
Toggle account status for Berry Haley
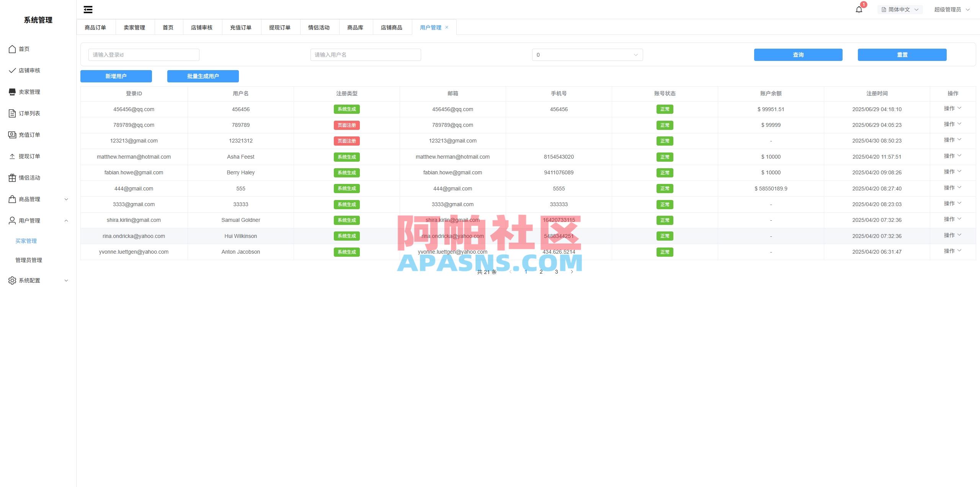[665, 172]
